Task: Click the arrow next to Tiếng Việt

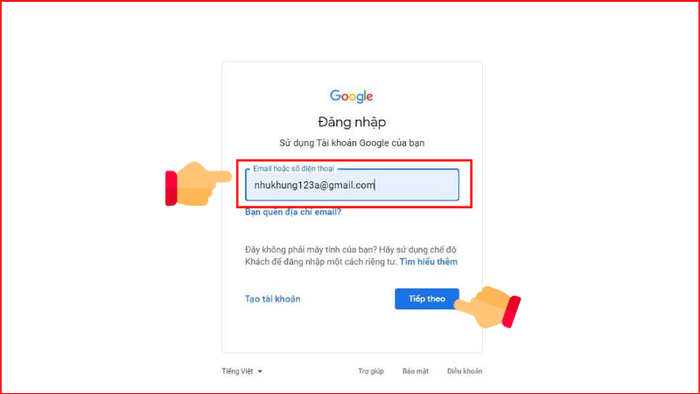Action: pyautogui.click(x=260, y=371)
